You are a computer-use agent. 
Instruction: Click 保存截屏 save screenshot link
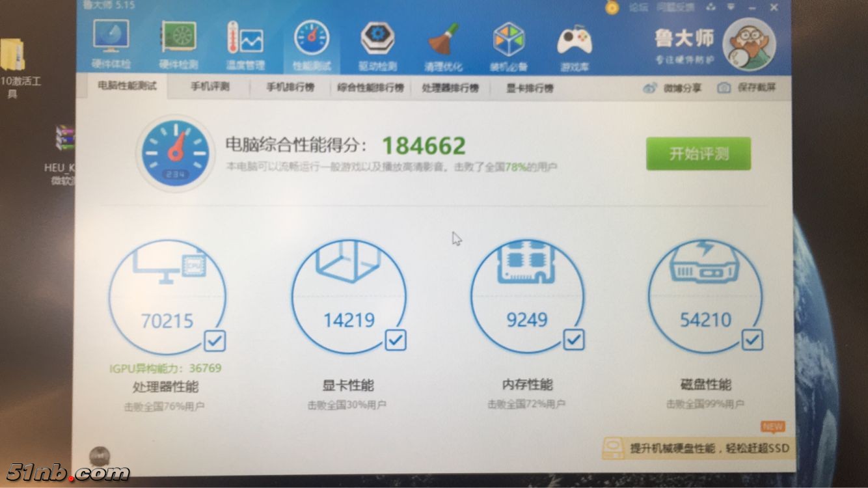747,88
